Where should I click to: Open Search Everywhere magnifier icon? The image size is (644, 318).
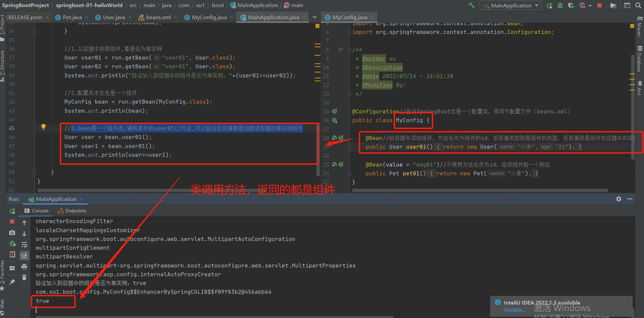click(x=638, y=5)
